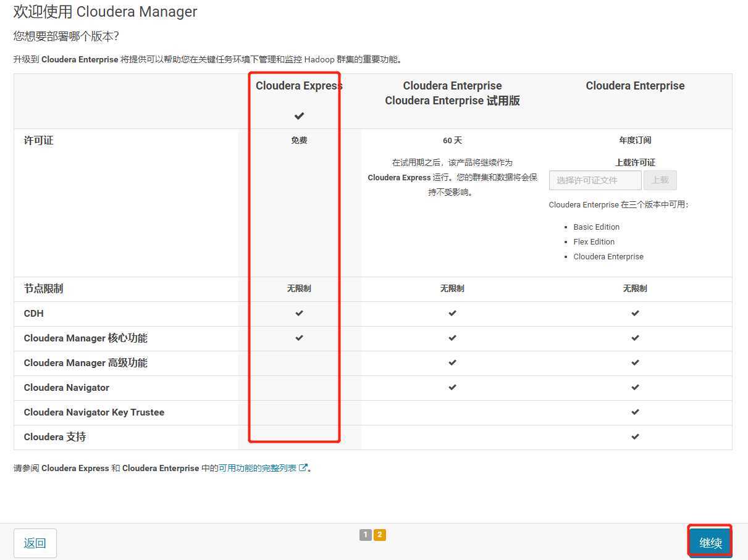748x560 pixels.
Task: Open the 可用功能的完整列表 link
Action: pos(258,468)
